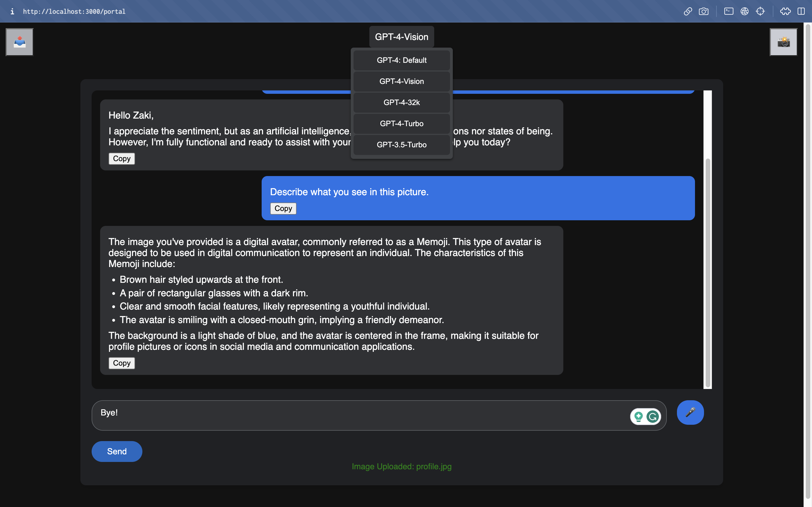Screen dimensions: 812x507
Task: Copy page link with chain icon
Action: click(x=687, y=11)
